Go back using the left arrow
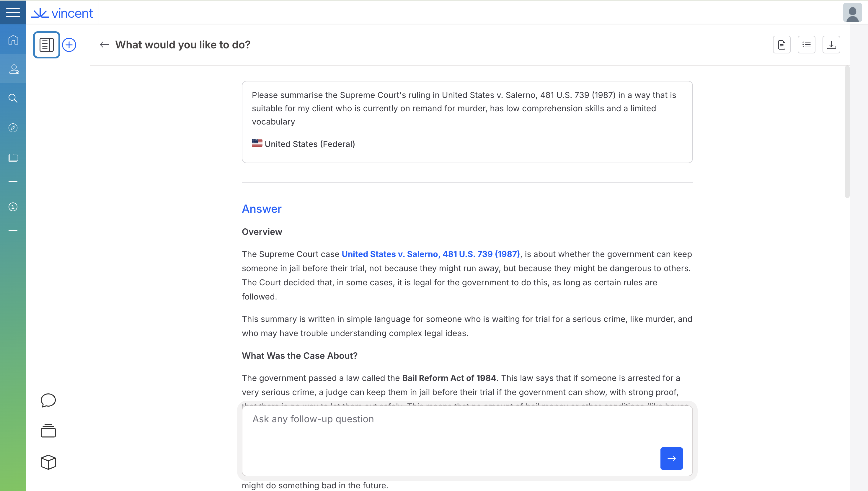 coord(104,45)
